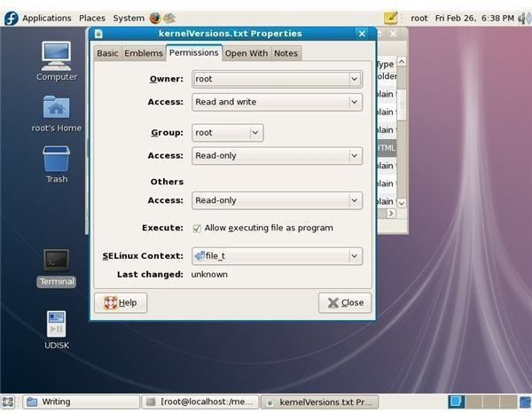Screen dimensions: 532x413
Task: Toggle Allow executing file as program
Action: pos(197,228)
